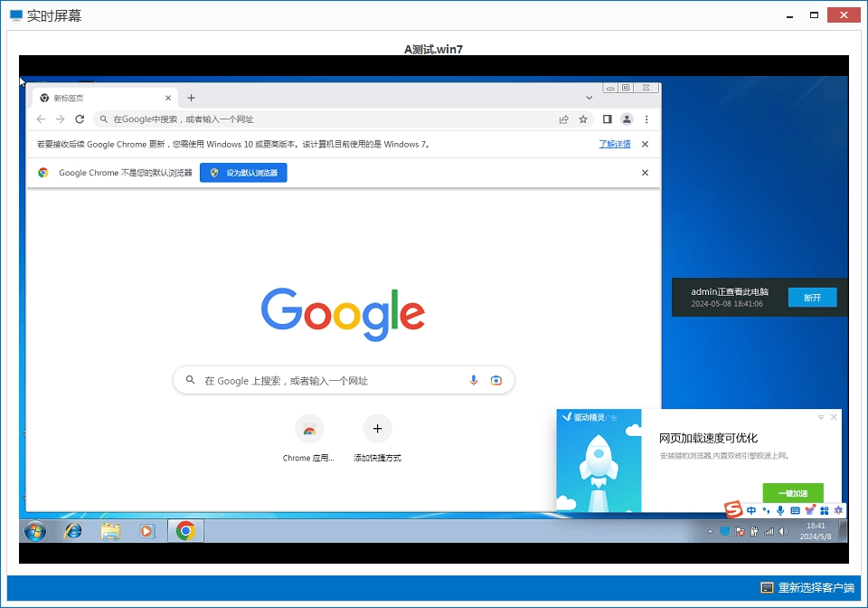This screenshot has height=608, width=868.
Task: Close the 新标签页 tab
Action: pyautogui.click(x=168, y=98)
